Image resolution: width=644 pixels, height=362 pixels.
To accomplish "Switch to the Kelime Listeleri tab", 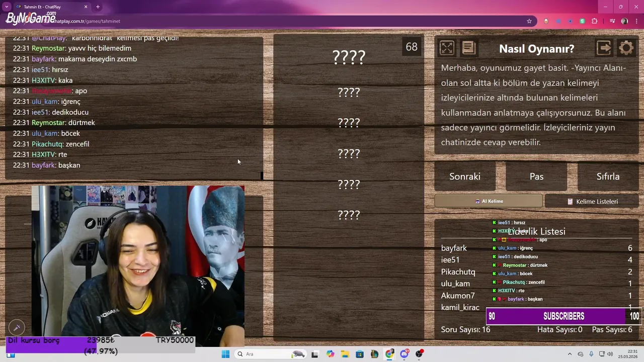I will pyautogui.click(x=592, y=201).
